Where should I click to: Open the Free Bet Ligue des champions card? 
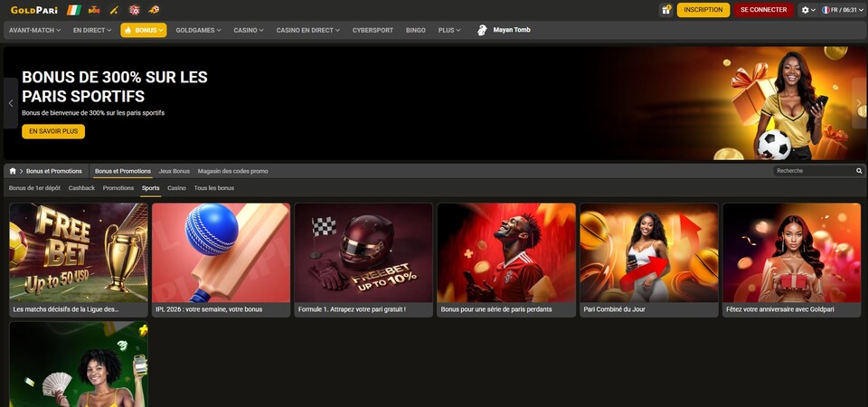79,260
